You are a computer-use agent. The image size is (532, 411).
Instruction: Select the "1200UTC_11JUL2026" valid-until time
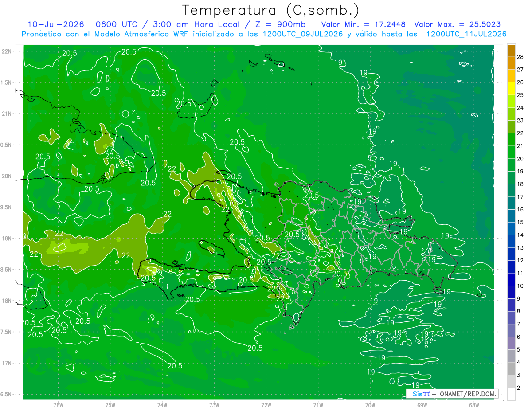pos(466,34)
